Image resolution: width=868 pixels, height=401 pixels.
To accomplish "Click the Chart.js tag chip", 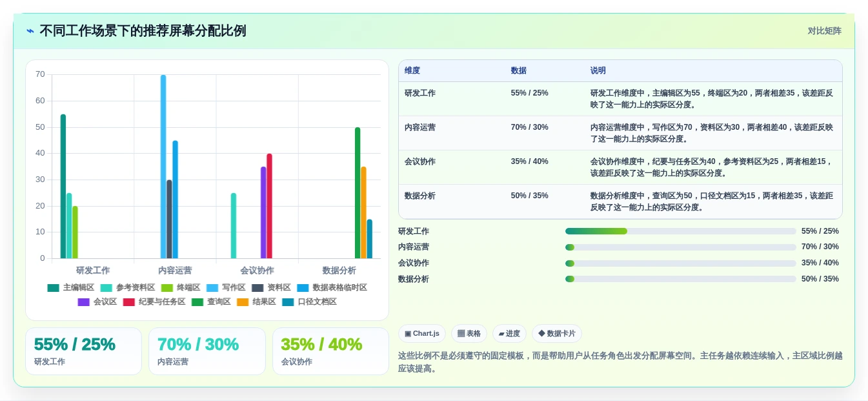I will 422,334.
